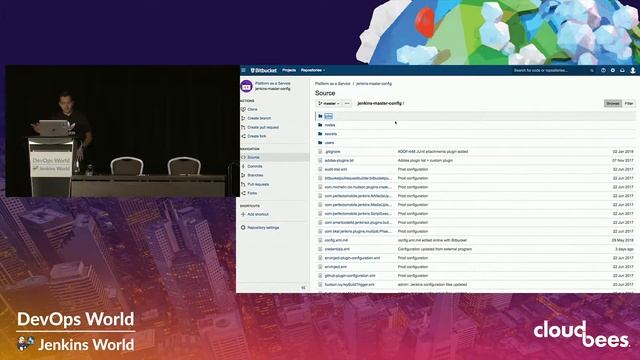Viewport: 640px width, 360px height.
Task: Open the com.tikal.jenkins.plugins.multijob file
Action: coord(358,231)
